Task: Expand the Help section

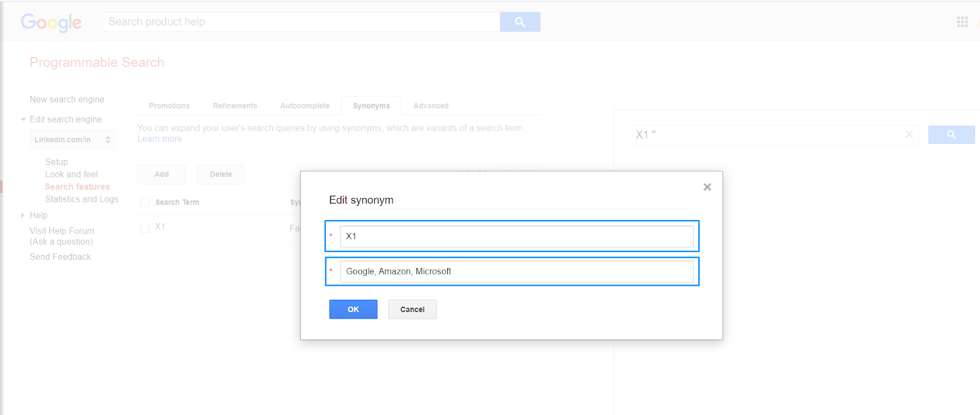Action: tap(23, 215)
